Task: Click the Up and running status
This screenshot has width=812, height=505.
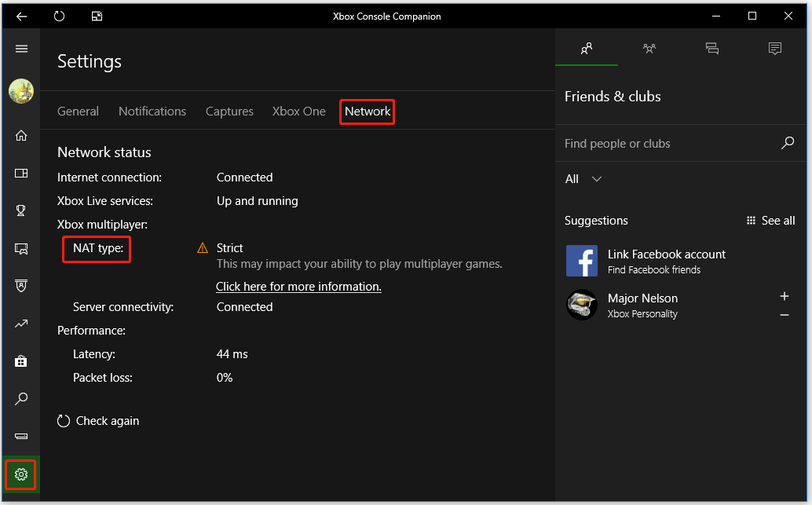Action: [x=257, y=201]
